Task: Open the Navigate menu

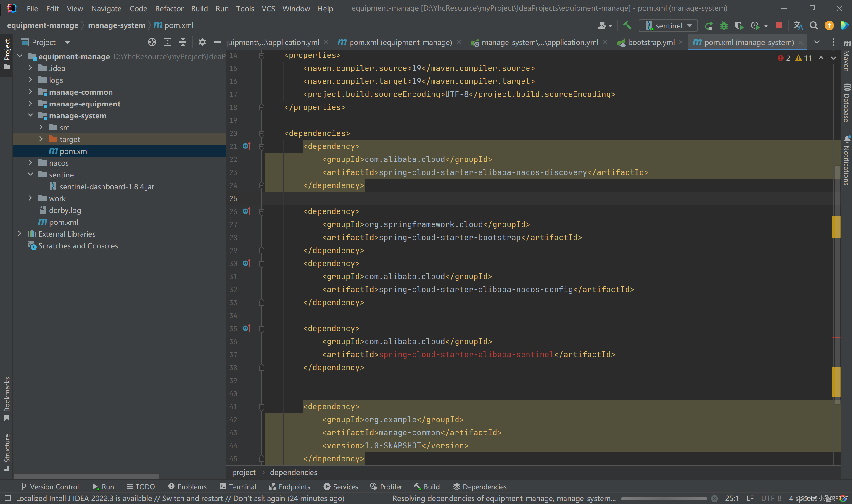Action: pos(106,9)
